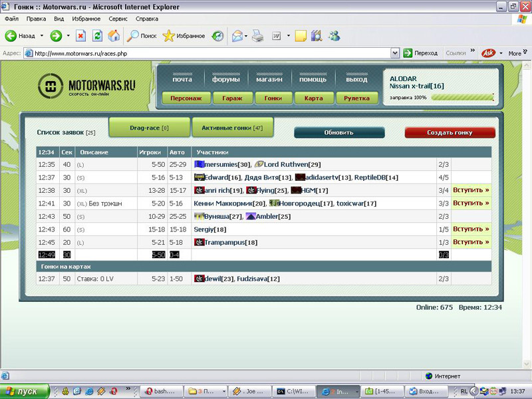Click the Windows пуск start button
This screenshot has width=532, height=399.
coord(25,391)
